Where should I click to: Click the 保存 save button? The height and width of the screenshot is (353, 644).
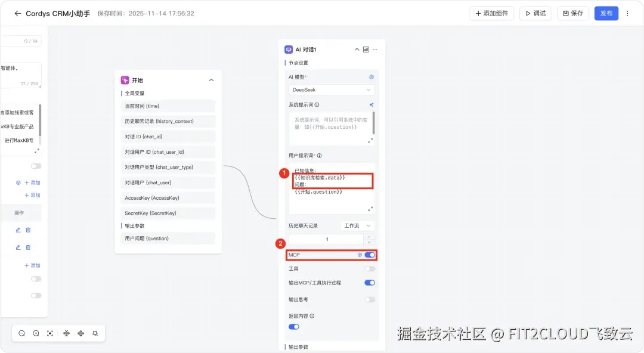coord(573,13)
